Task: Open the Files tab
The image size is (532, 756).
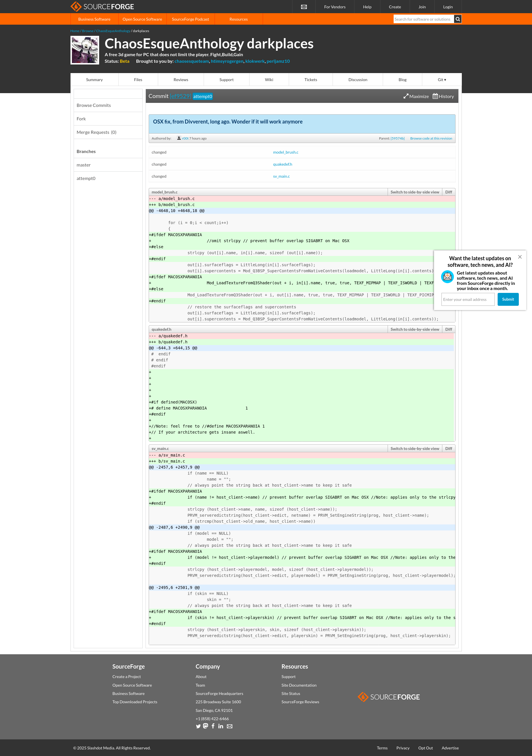Action: (x=138, y=80)
